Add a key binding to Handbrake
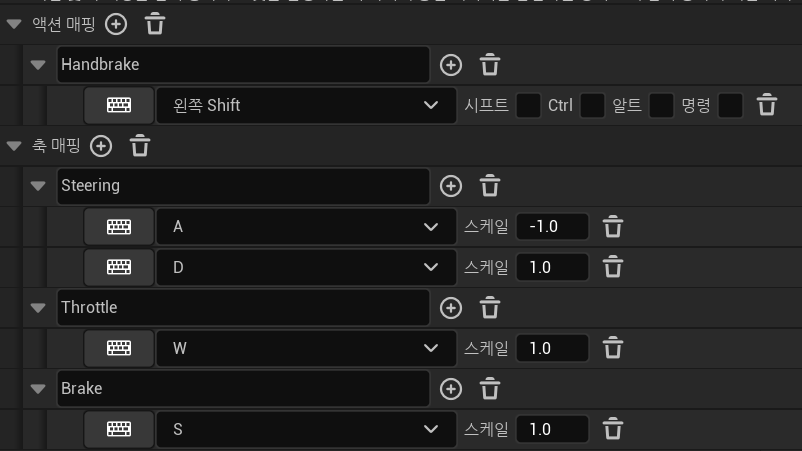 [x=451, y=65]
